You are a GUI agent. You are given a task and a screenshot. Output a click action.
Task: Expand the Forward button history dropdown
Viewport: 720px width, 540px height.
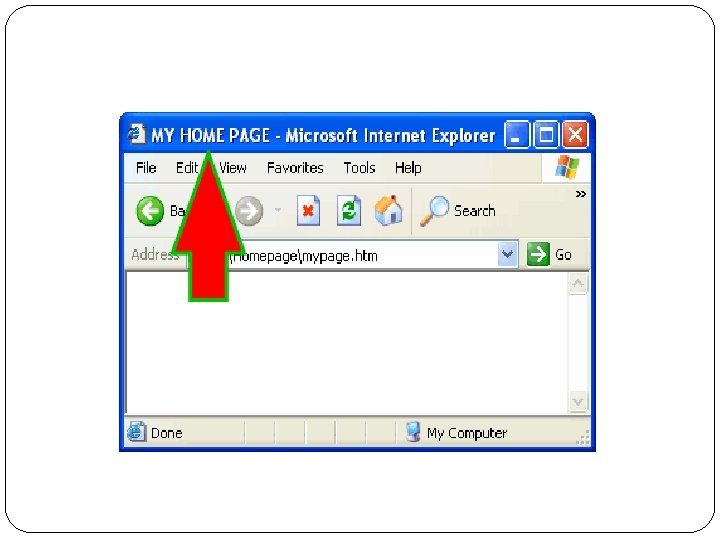(278, 210)
